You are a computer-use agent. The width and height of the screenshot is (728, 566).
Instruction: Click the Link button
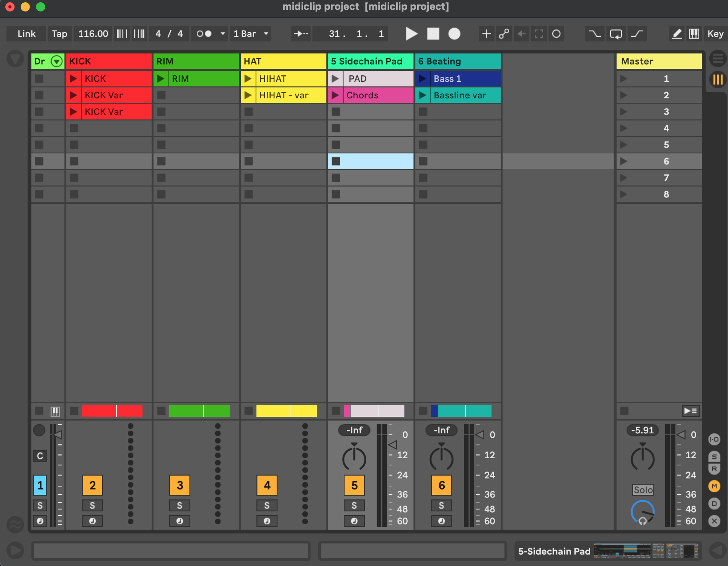pos(26,34)
